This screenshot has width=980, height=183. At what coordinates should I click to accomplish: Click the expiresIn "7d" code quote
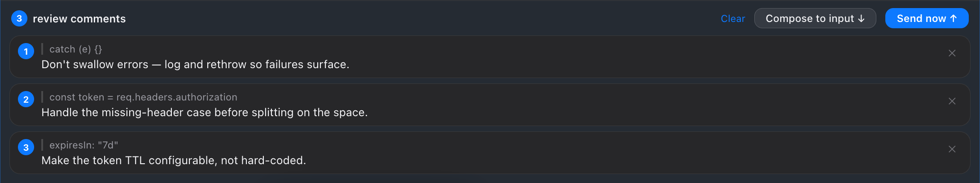click(83, 145)
